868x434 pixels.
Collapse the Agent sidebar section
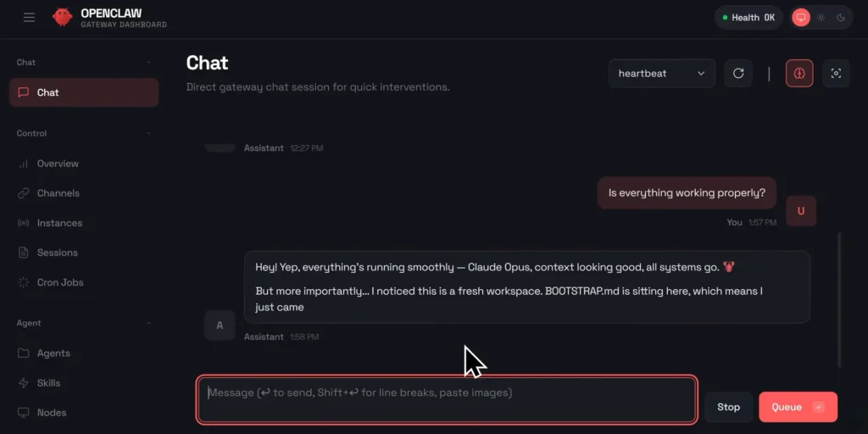(148, 323)
